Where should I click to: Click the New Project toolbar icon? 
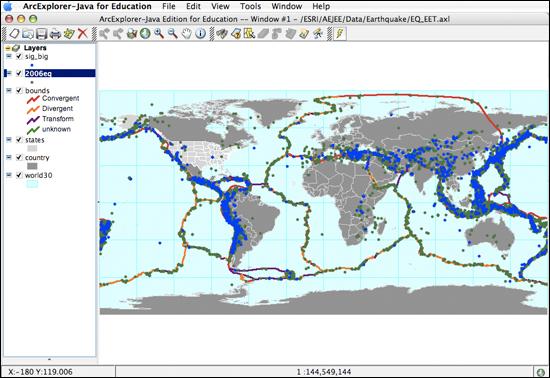14,34
